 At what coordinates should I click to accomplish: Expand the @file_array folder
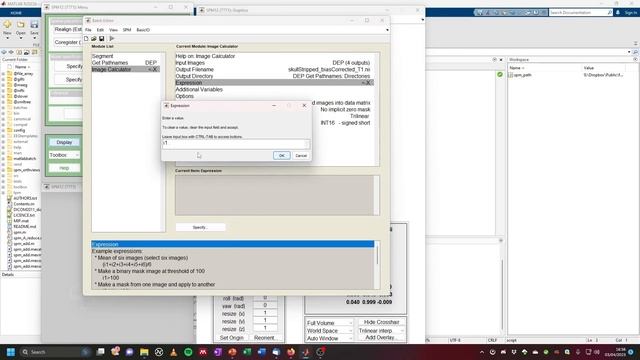tap(3, 74)
